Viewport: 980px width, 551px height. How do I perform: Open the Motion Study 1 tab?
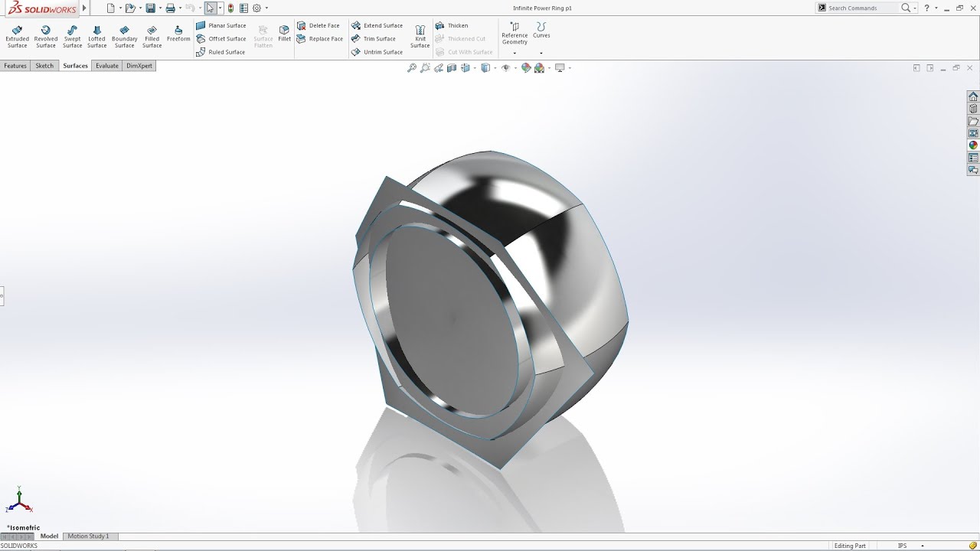pos(88,536)
